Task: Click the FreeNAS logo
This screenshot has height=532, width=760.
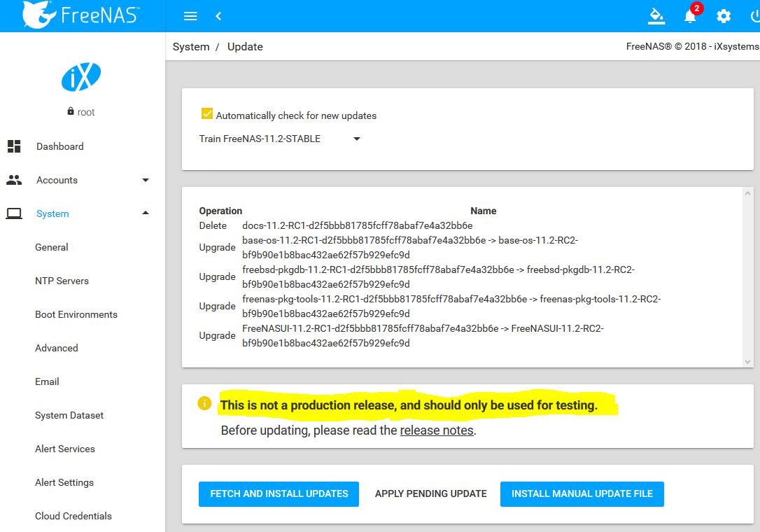Action: [x=82, y=15]
